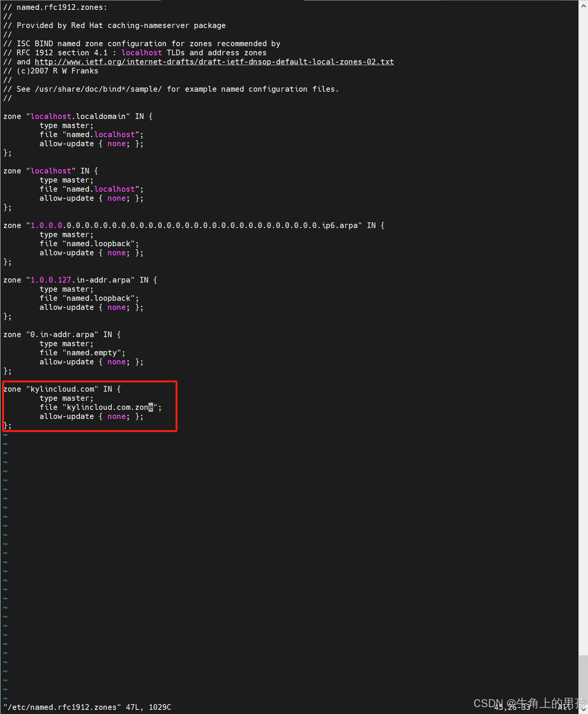Click file "named.localhost" under the localhost.localdomain zone

(x=92, y=134)
